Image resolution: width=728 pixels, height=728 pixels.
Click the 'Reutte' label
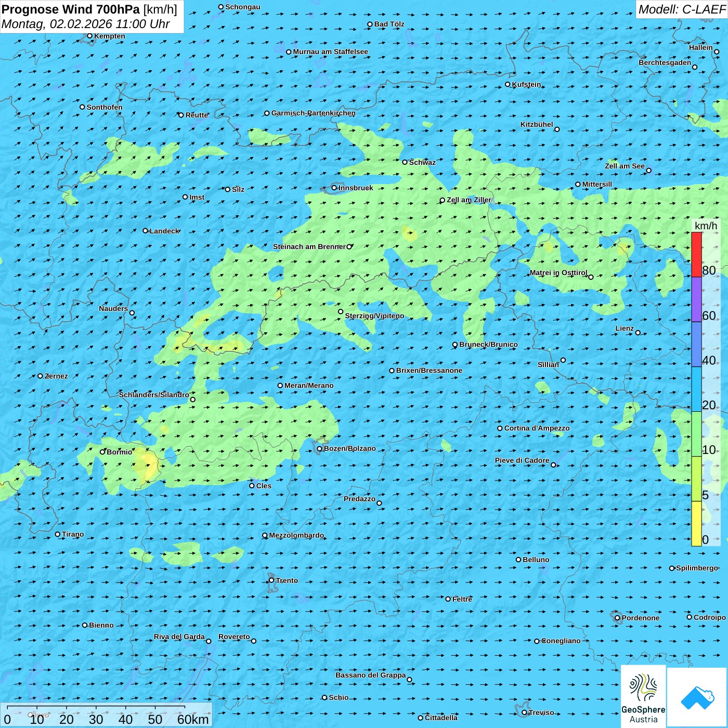pyautogui.click(x=197, y=115)
